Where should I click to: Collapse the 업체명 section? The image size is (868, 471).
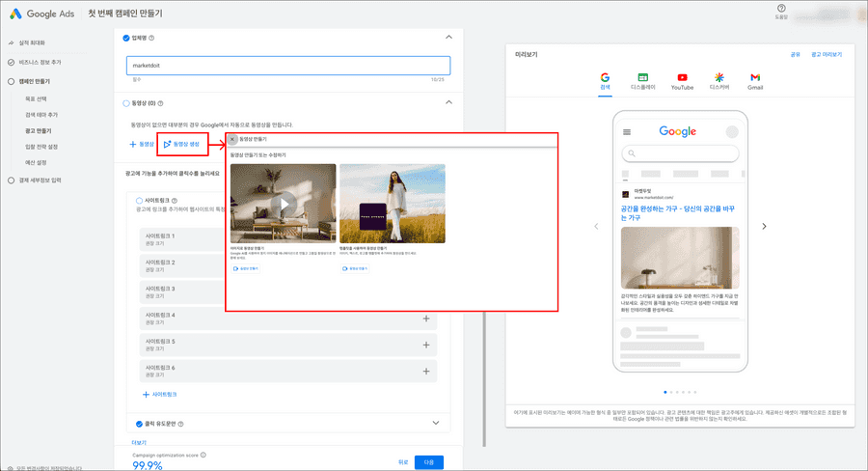coord(448,37)
